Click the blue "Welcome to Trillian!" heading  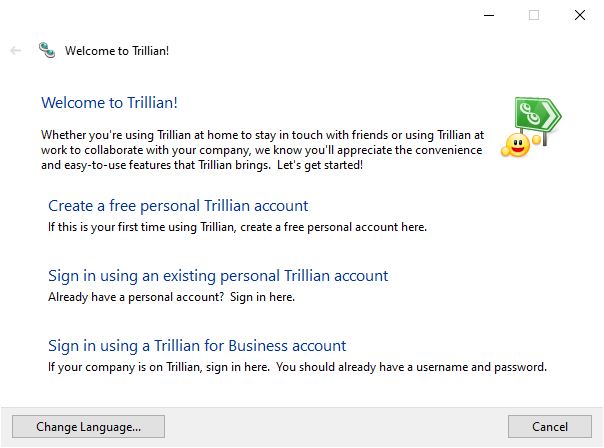pos(109,103)
